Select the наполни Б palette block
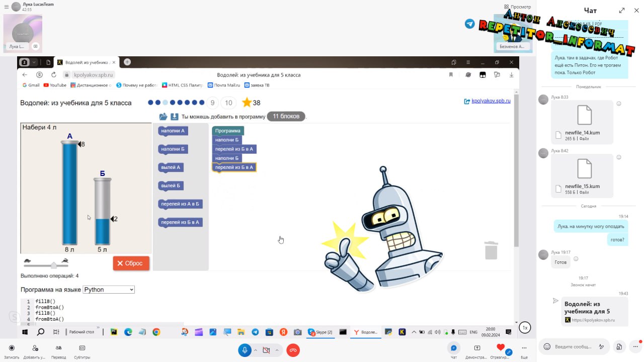Screen dimensions: 644x362 pyautogui.click(x=173, y=149)
